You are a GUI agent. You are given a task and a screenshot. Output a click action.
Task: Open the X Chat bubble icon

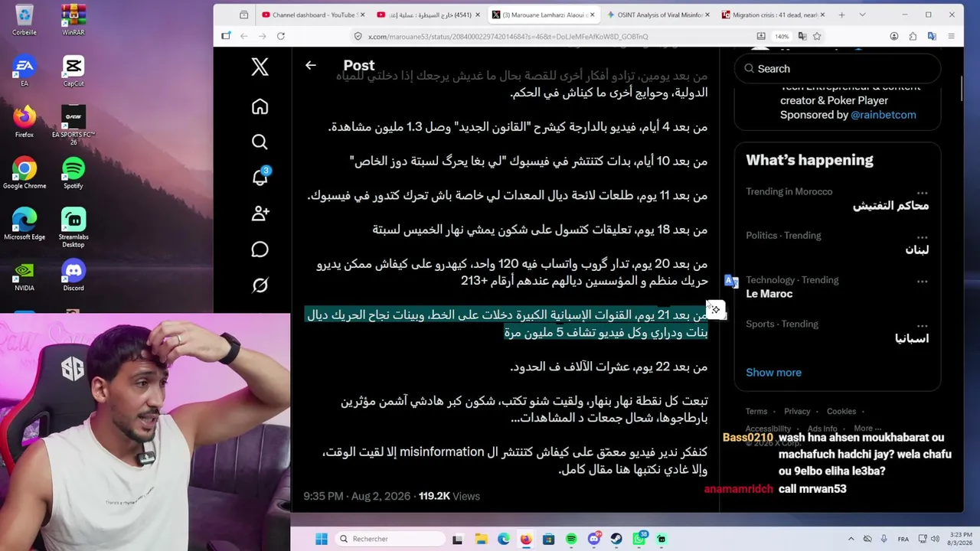[260, 249]
